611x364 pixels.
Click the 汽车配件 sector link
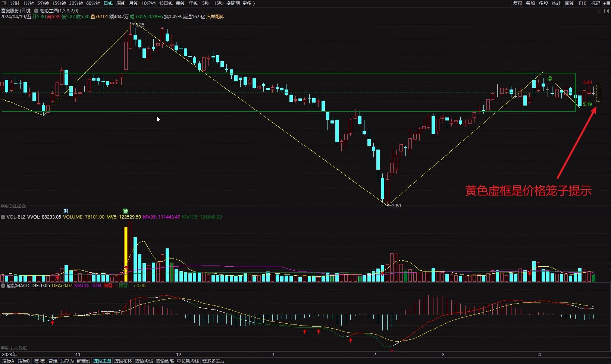click(x=215, y=17)
